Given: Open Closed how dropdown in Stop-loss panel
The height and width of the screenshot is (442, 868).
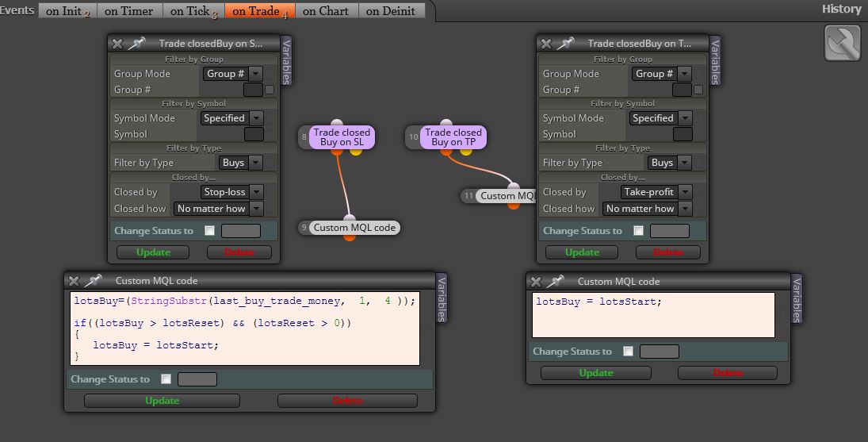Looking at the screenshot, I should click(218, 208).
